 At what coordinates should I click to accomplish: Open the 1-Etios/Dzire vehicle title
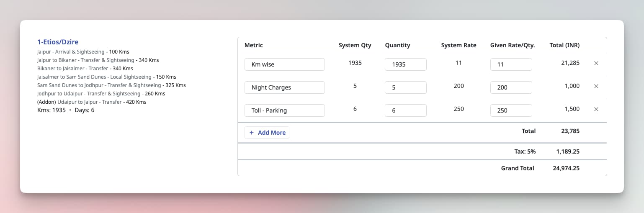coord(58,42)
